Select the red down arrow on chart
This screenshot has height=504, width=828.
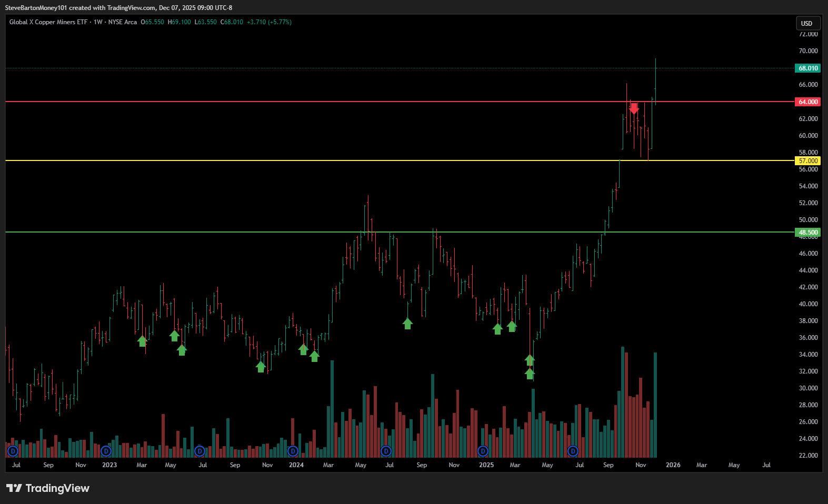coord(634,108)
